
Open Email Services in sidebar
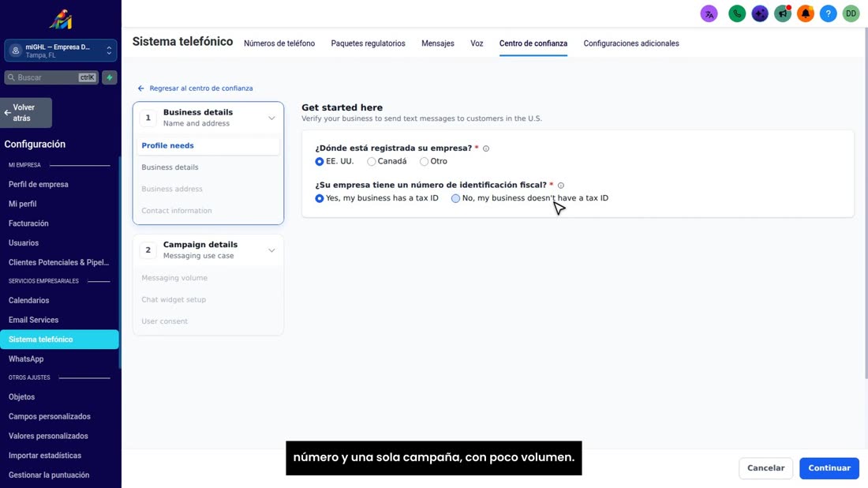click(33, 320)
